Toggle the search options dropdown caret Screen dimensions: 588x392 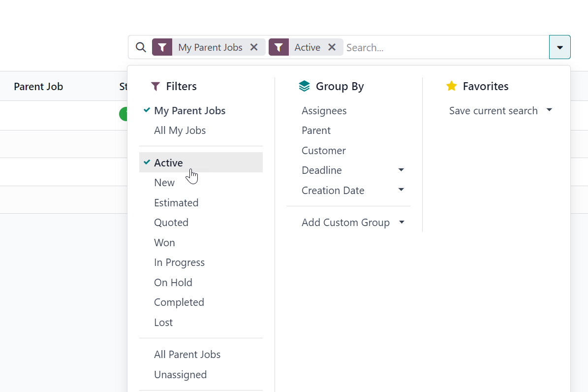[559, 47]
